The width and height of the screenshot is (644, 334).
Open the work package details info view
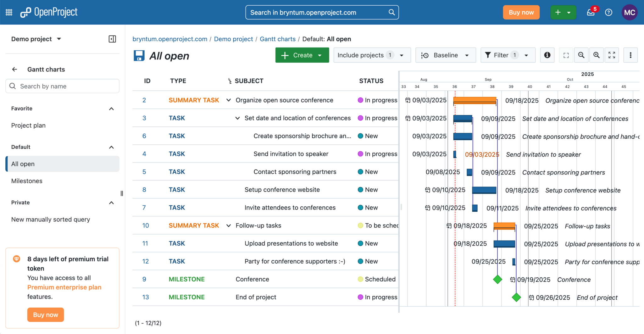click(547, 55)
